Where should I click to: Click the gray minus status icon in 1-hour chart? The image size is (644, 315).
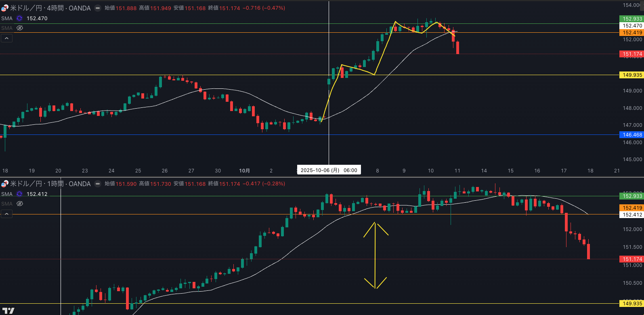(x=98, y=184)
